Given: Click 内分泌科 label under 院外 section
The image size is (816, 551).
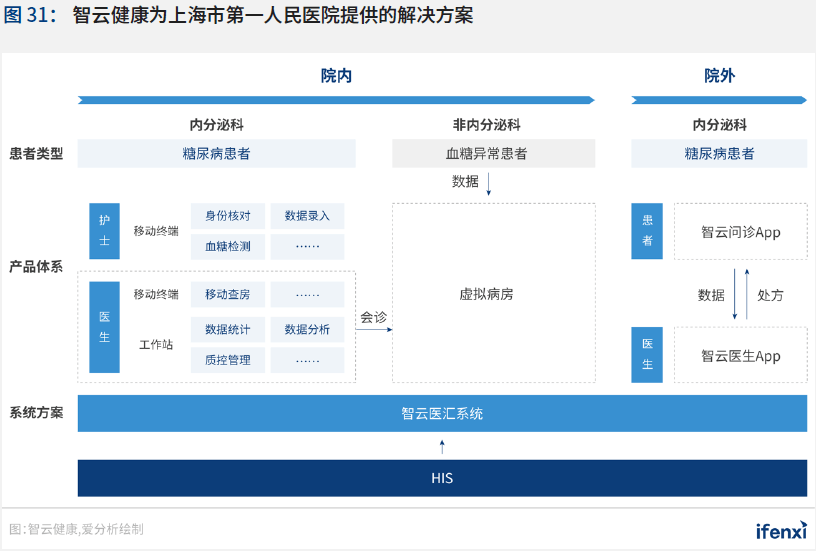Looking at the screenshot, I should coord(719,125).
